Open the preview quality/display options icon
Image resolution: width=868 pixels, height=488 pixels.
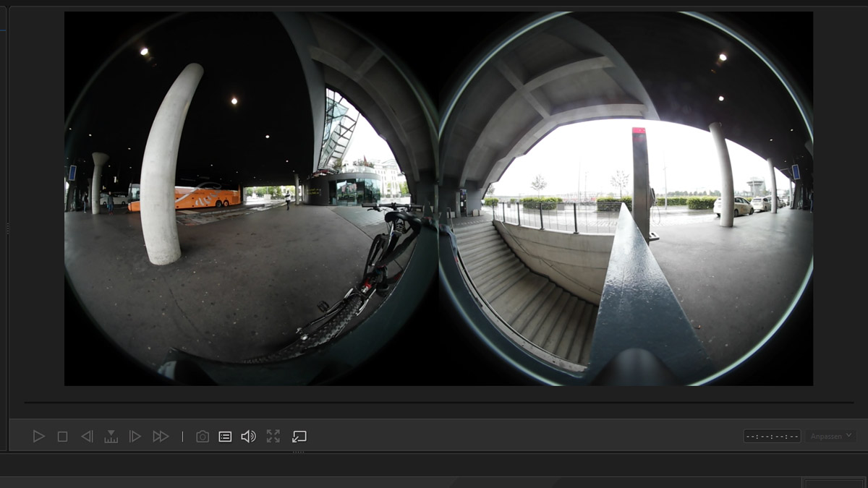[225, 437]
